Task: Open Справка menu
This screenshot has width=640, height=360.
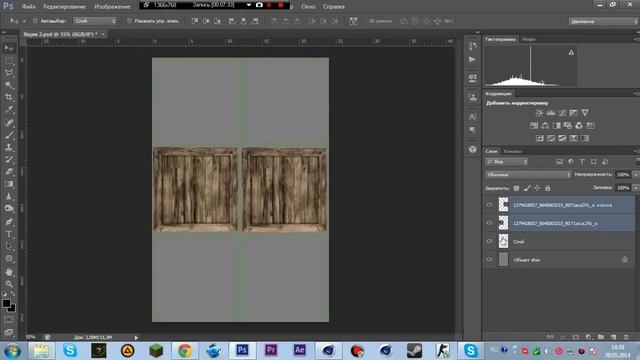Action: click(333, 7)
